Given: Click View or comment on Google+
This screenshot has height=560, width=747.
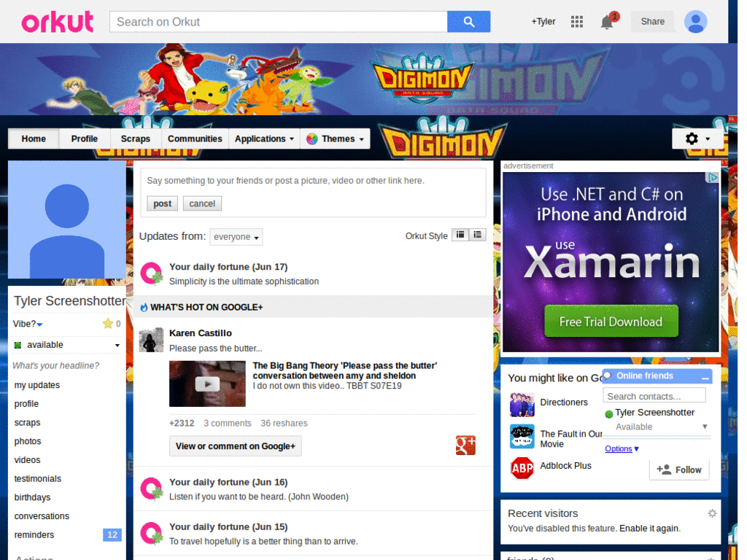Looking at the screenshot, I should [236, 446].
